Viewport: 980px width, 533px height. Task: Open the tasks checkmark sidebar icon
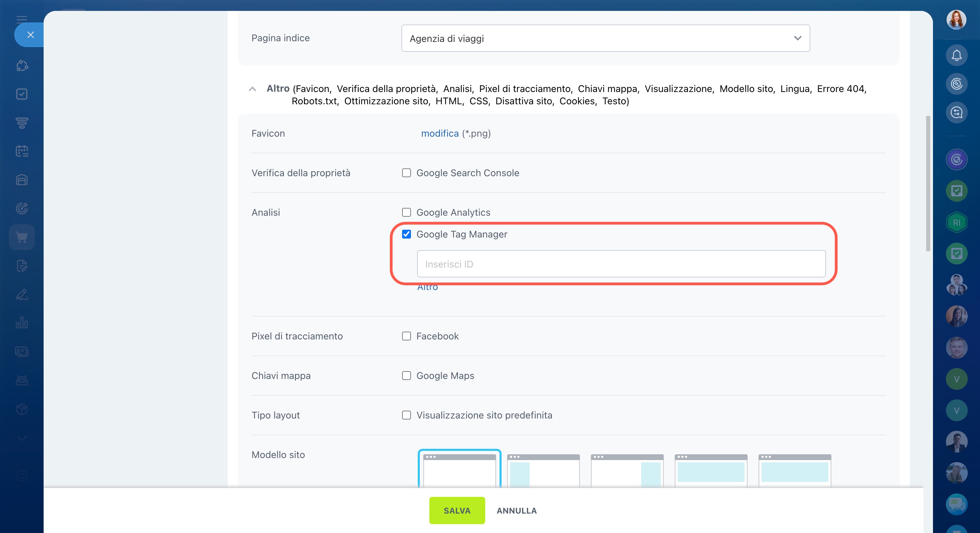pyautogui.click(x=22, y=94)
